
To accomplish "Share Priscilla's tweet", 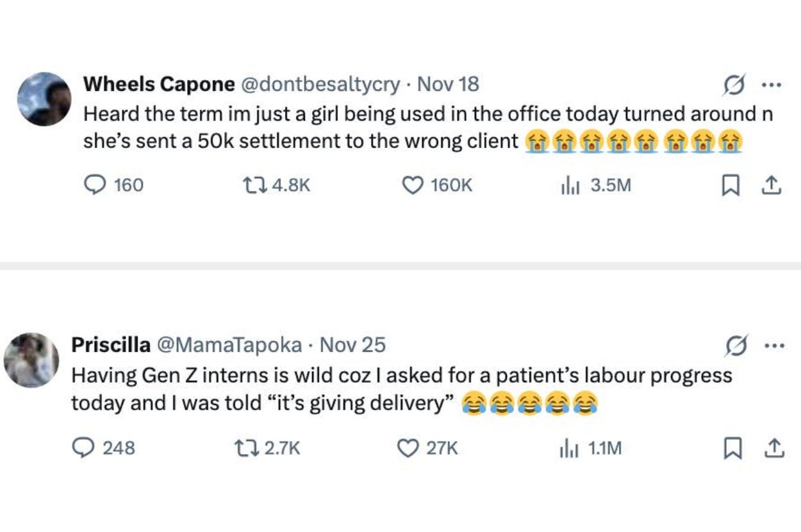I will coord(773,447).
